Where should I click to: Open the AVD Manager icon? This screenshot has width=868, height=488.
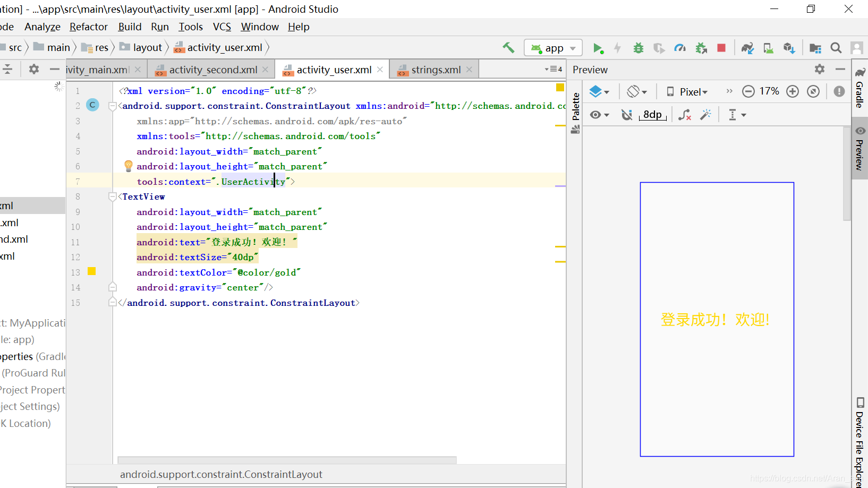768,48
